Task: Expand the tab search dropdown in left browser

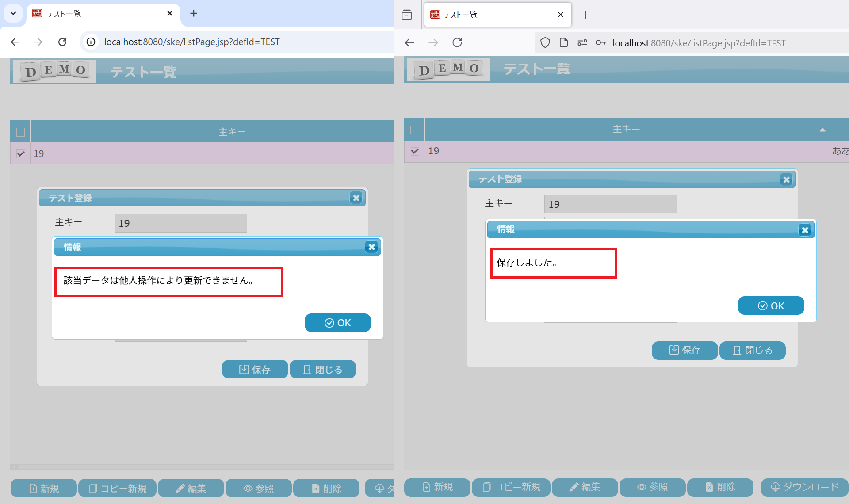Action: (x=13, y=13)
